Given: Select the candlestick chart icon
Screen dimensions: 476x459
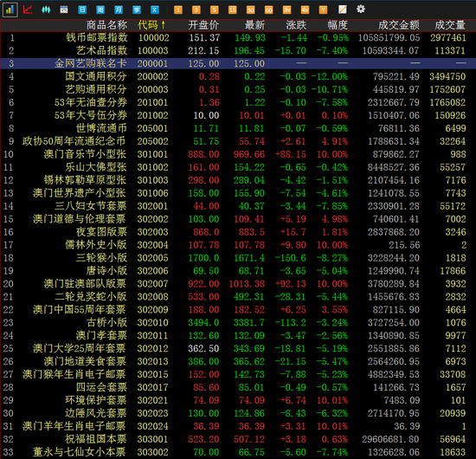Looking at the screenshot, I should pos(46,10).
